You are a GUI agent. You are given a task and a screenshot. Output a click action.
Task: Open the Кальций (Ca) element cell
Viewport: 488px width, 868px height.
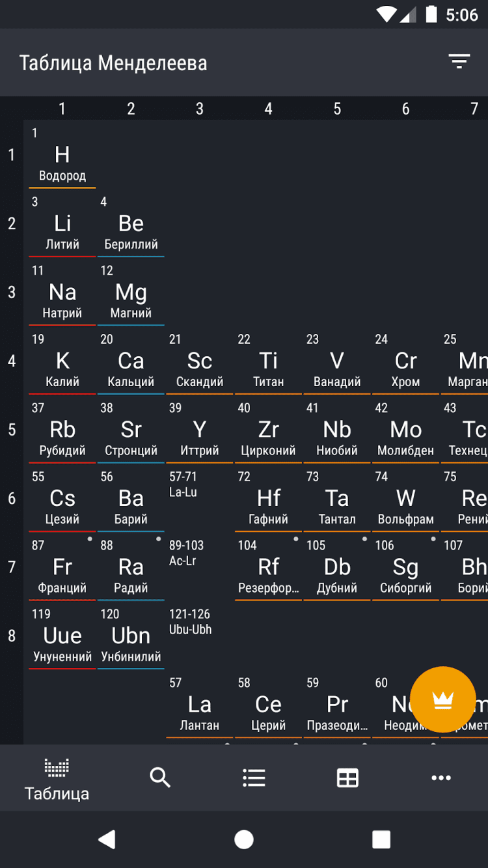point(131,363)
